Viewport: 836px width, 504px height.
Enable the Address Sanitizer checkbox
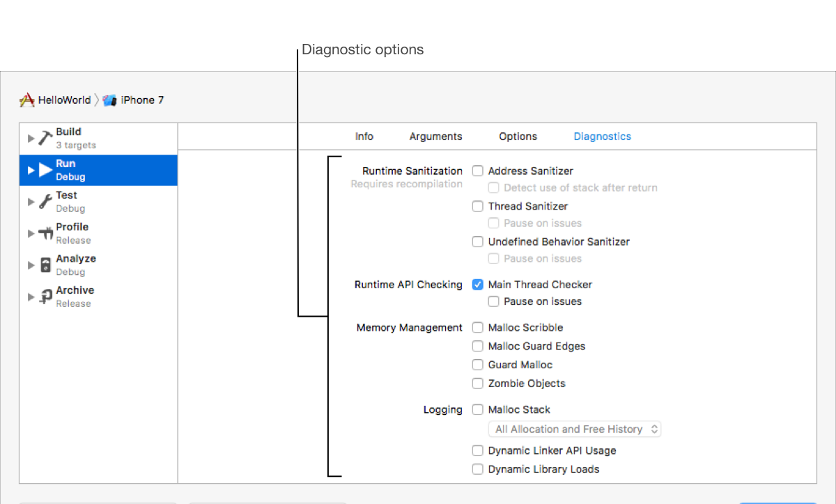click(x=478, y=171)
